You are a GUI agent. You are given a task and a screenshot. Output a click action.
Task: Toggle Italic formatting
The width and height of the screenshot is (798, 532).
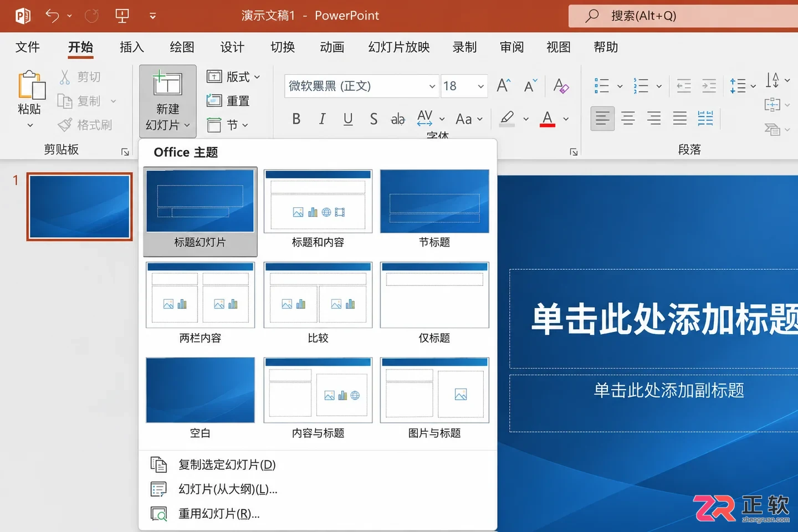tap(322, 119)
